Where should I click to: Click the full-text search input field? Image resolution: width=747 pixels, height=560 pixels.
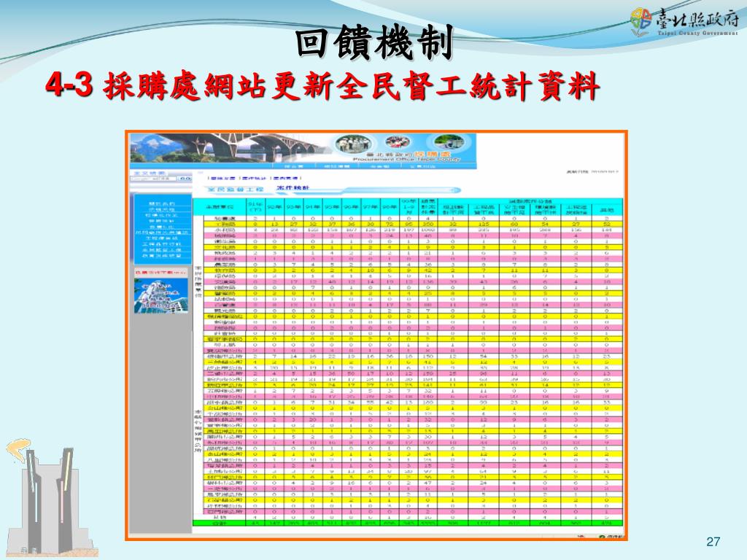[153, 179]
